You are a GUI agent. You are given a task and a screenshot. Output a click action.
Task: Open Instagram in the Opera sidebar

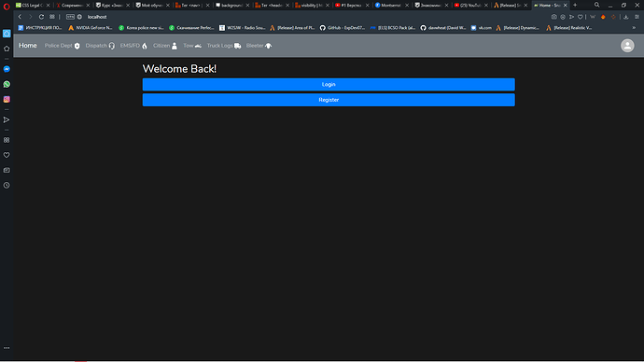(x=7, y=99)
